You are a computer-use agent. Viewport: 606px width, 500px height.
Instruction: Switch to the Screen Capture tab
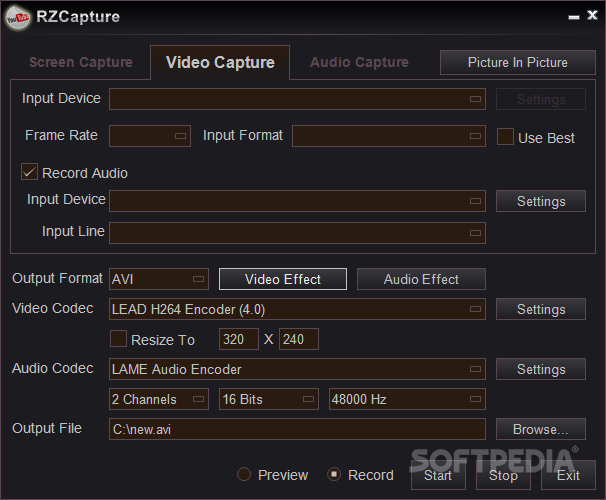(81, 62)
